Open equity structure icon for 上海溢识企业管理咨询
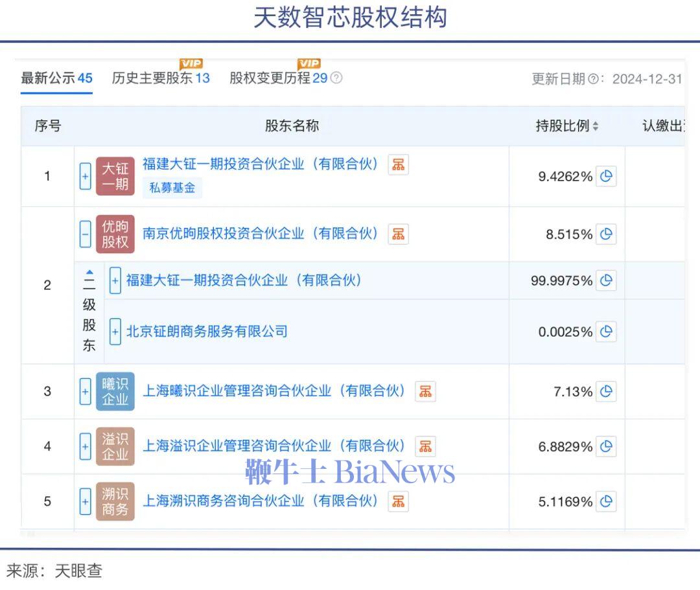Image resolution: width=700 pixels, height=590 pixels. pyautogui.click(x=425, y=446)
